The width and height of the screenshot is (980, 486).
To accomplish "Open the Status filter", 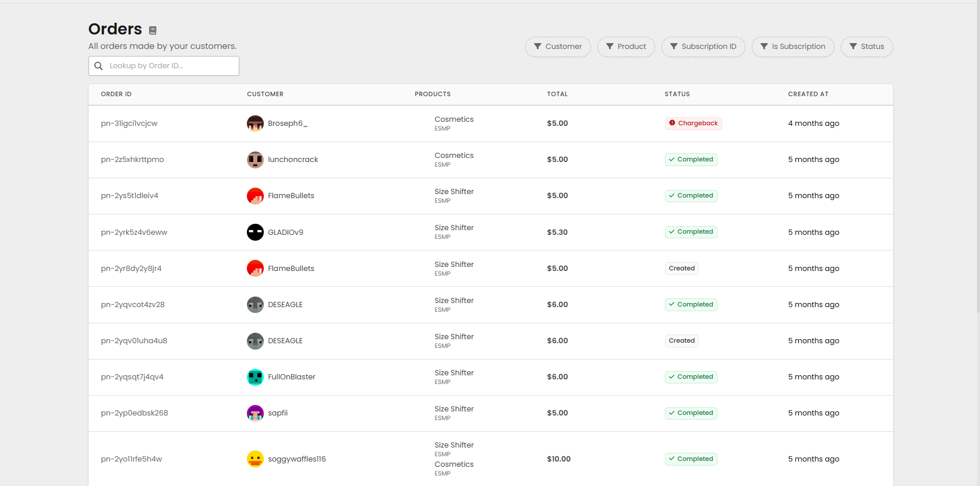I will 866,47.
